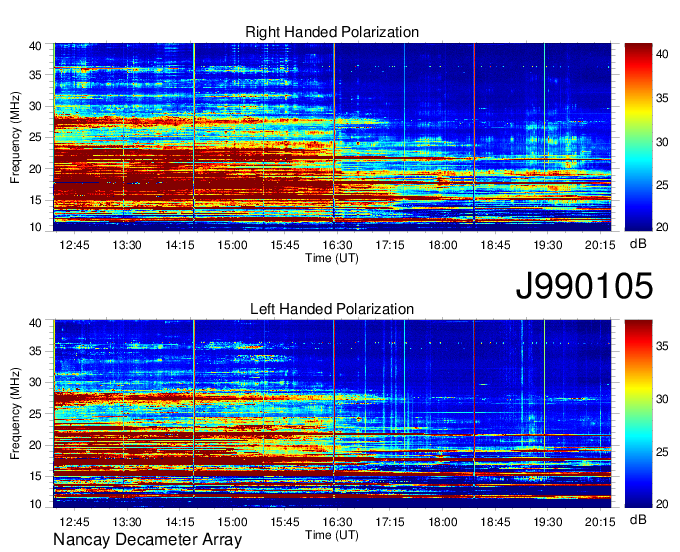Click the 20 dB mark on top color bar

662,227
